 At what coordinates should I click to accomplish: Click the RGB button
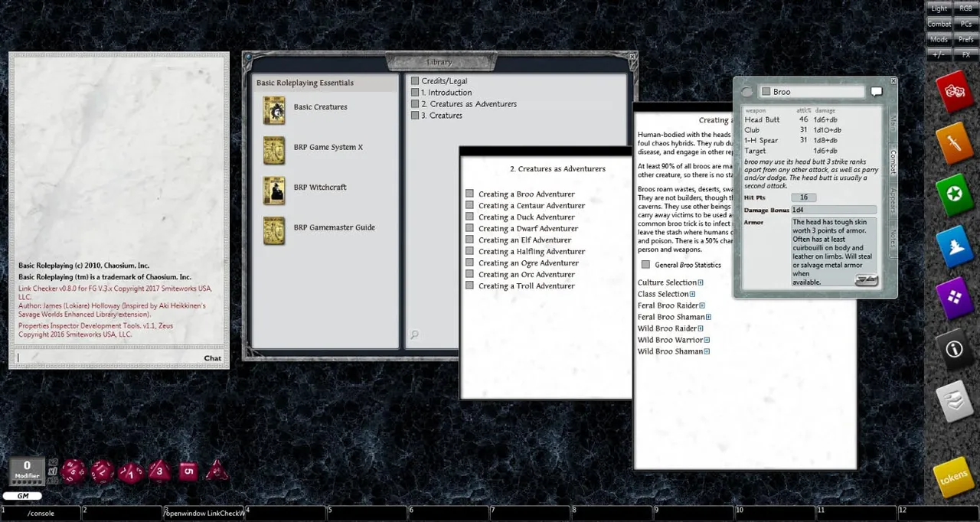click(x=965, y=8)
